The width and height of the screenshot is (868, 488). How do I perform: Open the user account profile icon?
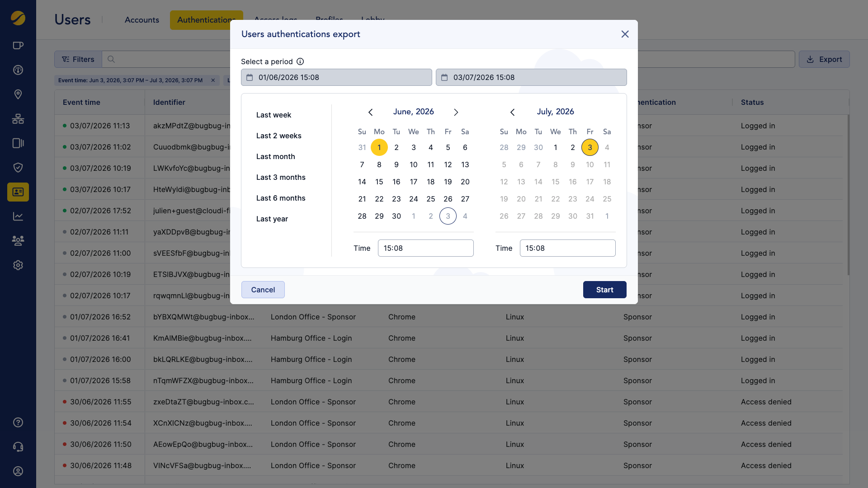coord(18,471)
